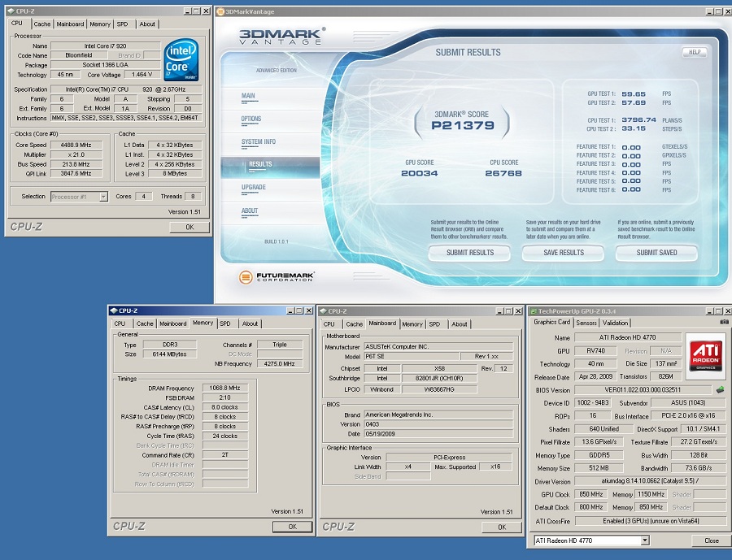
Task: Click CPU TEST 1 value 3796.74
Action: pos(639,120)
